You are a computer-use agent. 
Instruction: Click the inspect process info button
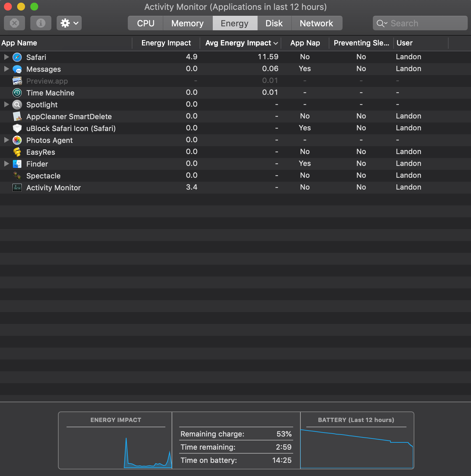pyautogui.click(x=41, y=23)
